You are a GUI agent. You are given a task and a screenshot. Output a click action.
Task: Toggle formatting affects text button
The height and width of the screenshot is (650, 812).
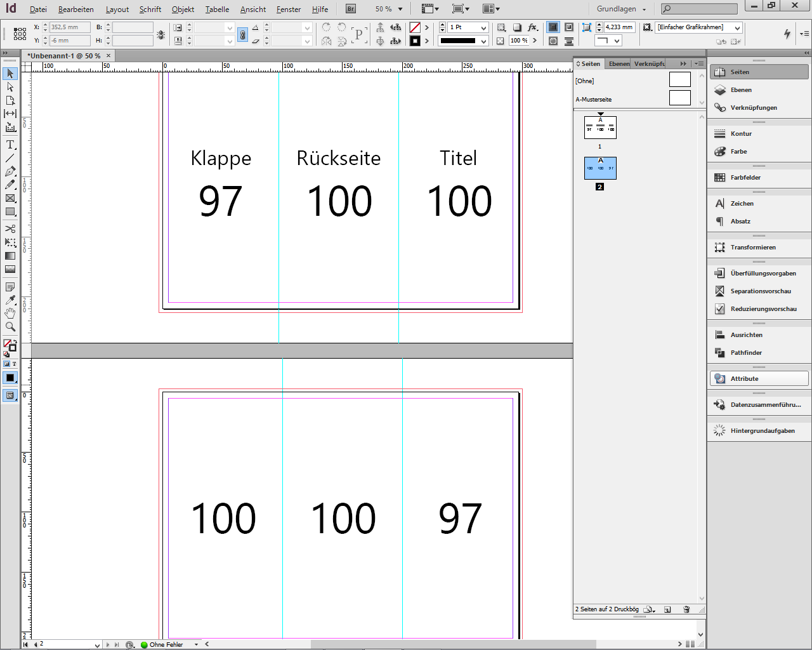click(x=14, y=364)
